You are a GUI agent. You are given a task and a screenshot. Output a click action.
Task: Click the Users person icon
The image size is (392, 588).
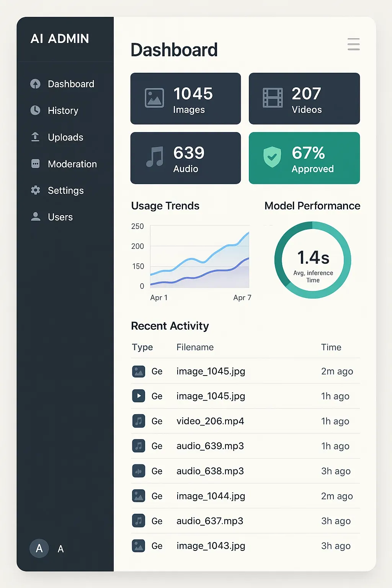point(35,217)
